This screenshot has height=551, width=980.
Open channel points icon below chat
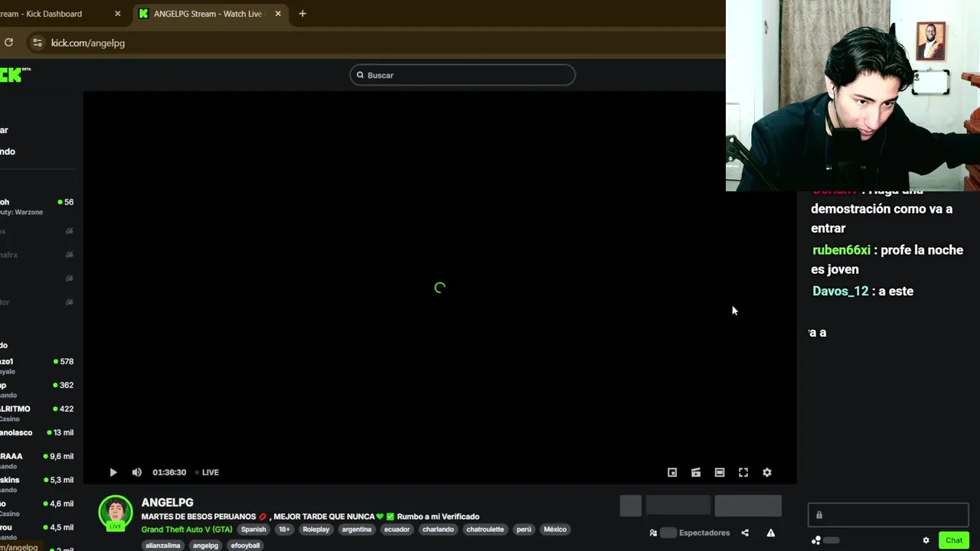(816, 540)
